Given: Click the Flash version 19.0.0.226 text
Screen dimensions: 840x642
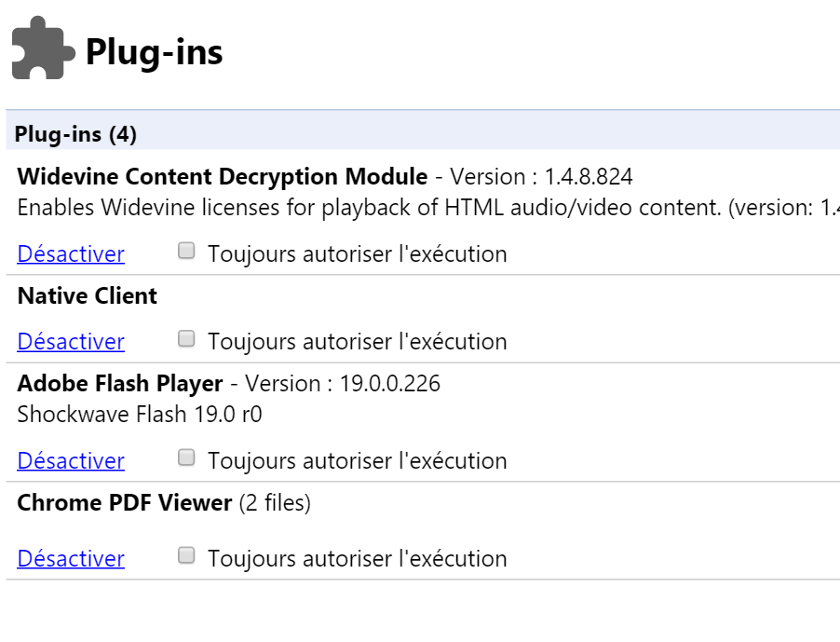Looking at the screenshot, I should click(343, 384).
